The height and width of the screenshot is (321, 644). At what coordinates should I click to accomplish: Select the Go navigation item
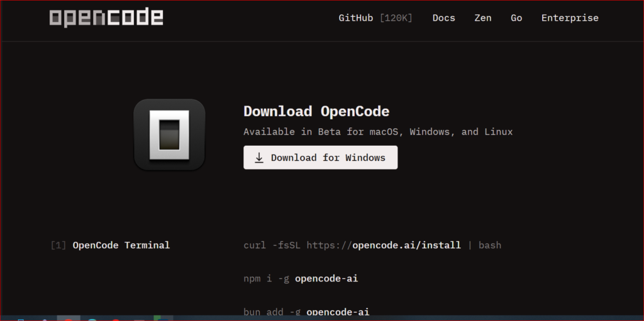point(516,18)
